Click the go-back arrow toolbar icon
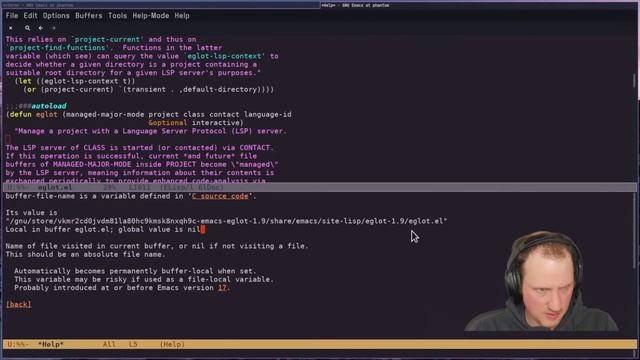 pos(40,28)
